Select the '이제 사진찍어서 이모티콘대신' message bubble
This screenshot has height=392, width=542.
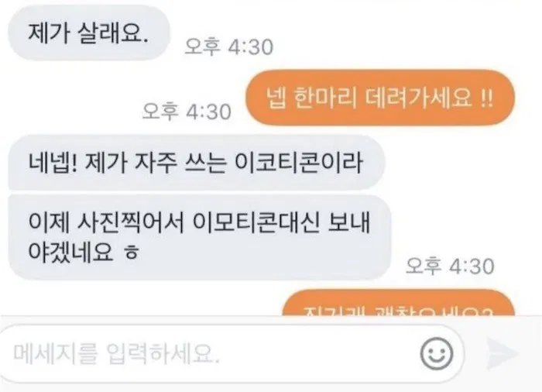[x=200, y=237]
